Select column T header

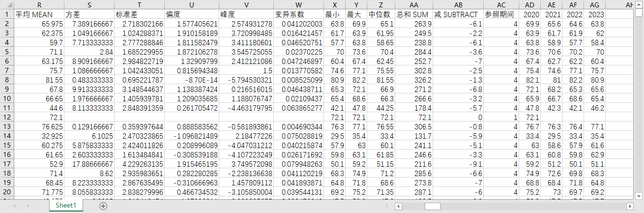(x=139, y=4)
